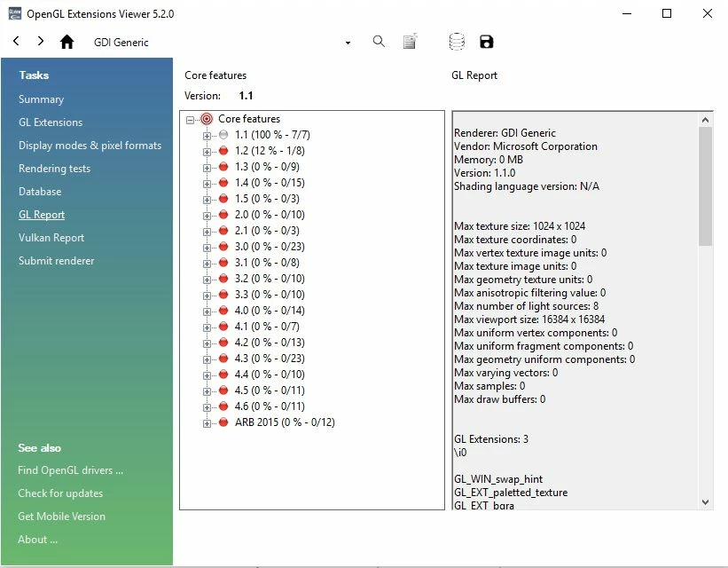The width and height of the screenshot is (728, 568).
Task: Collapse the Core features root node
Action: pos(190,120)
